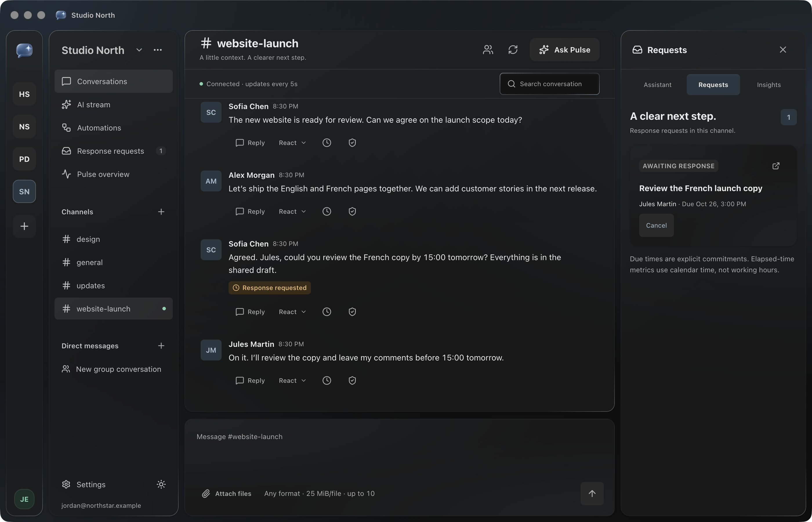Close the Requests panel
The width and height of the screenshot is (812, 522).
pos(783,50)
